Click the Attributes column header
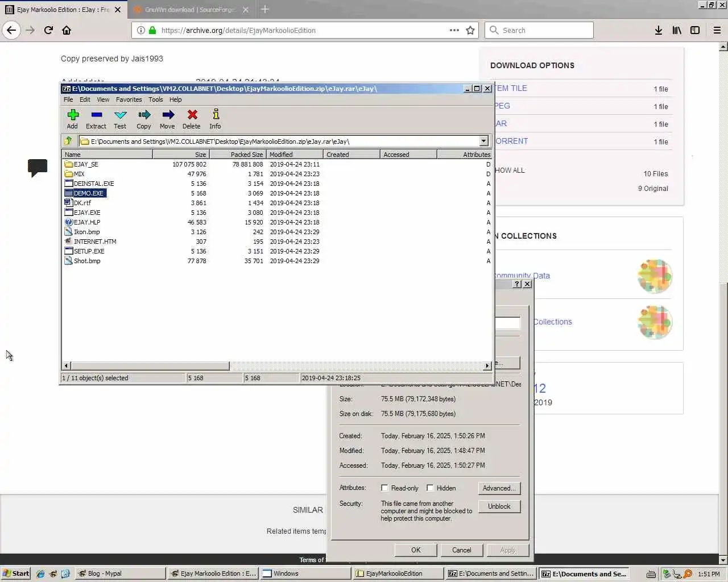This screenshot has height=582, width=728. [464, 155]
